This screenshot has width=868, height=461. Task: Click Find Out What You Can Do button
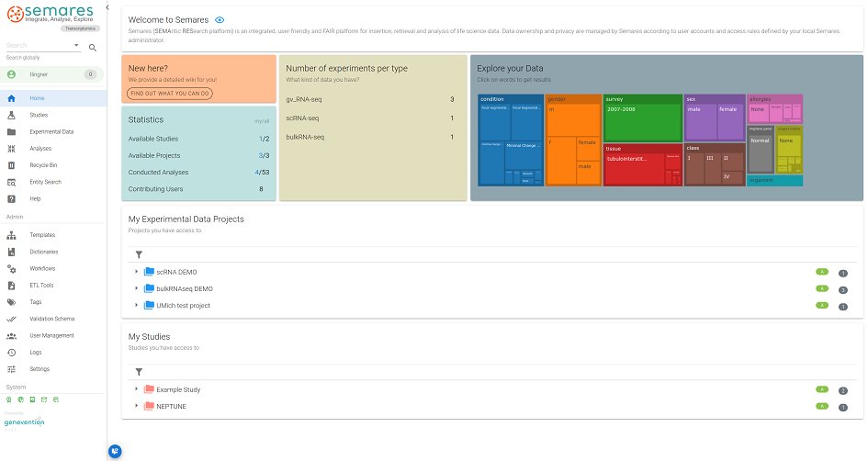170,94
